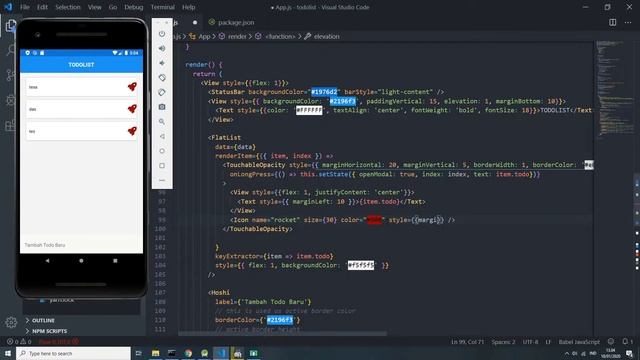Viewport: 640px width, 360px height.
Task: Click the UTF-8 encoding indicator
Action: tap(530, 342)
